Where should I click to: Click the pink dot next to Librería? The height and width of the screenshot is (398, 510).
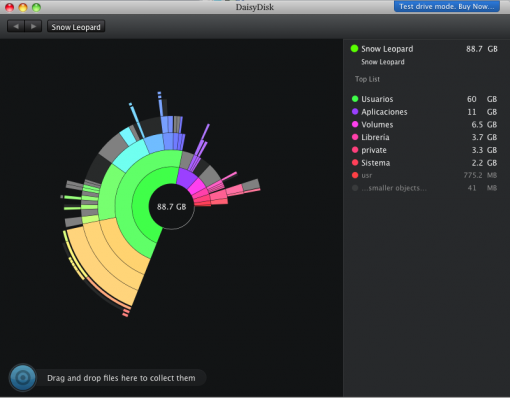pyautogui.click(x=355, y=137)
